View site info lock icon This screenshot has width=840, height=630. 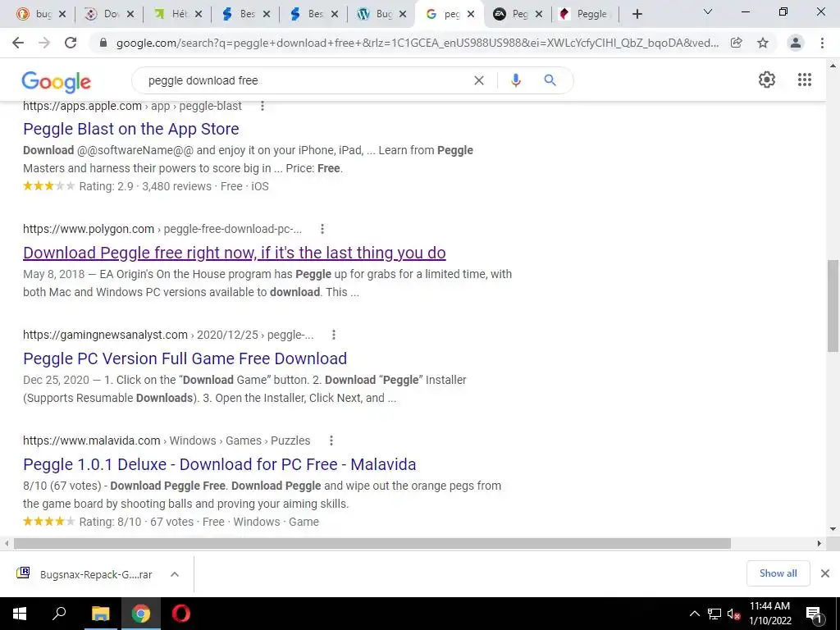pyautogui.click(x=103, y=43)
